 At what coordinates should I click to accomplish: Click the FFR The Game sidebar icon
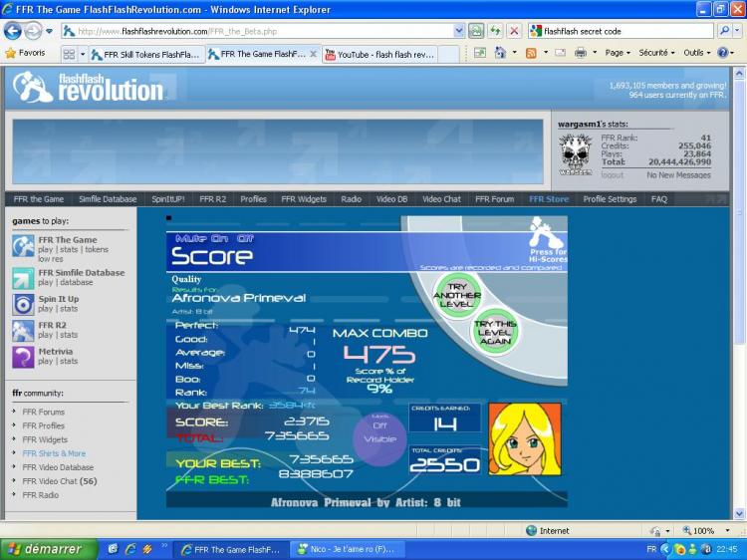23,245
